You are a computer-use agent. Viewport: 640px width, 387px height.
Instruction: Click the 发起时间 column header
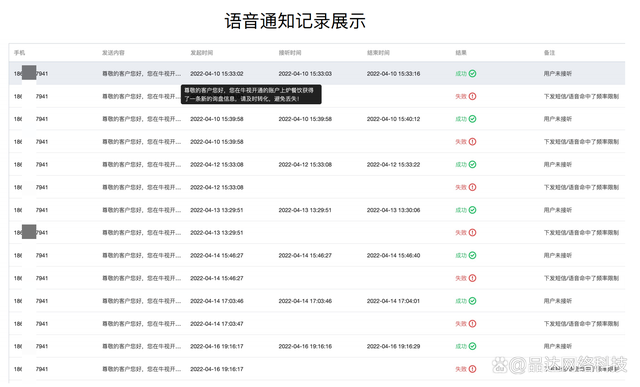pyautogui.click(x=202, y=53)
